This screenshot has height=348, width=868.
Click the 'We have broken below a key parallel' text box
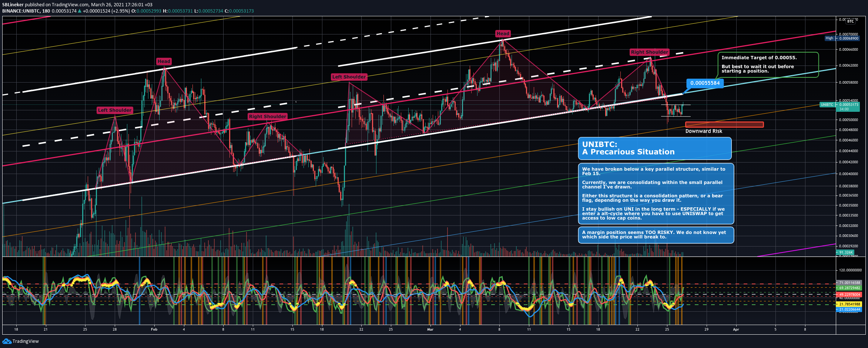pyautogui.click(x=656, y=194)
